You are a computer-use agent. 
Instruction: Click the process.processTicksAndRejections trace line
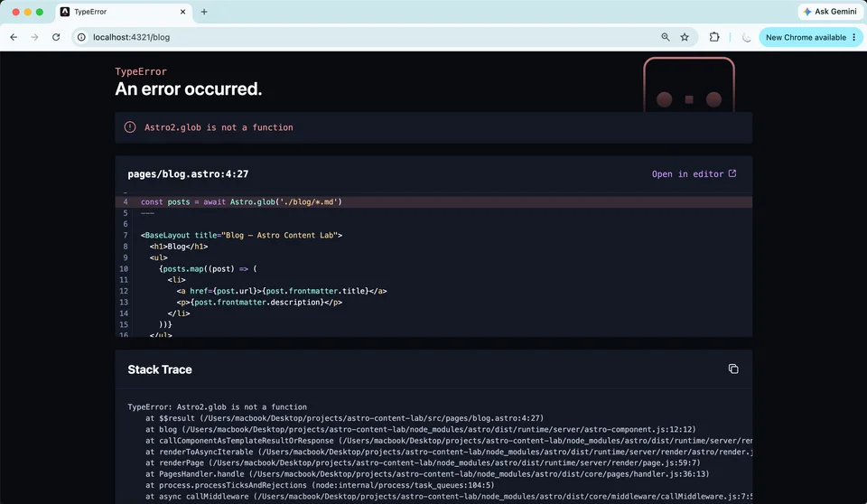(x=320, y=485)
